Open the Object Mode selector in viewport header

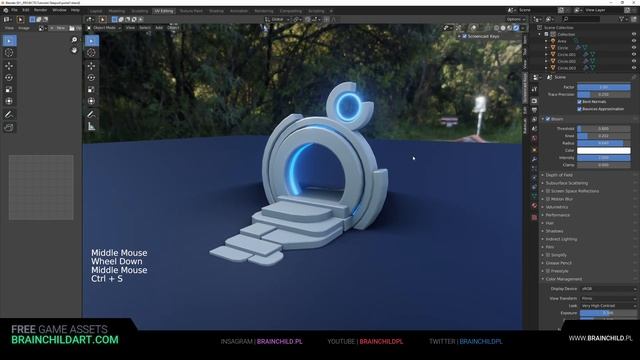click(x=104, y=28)
